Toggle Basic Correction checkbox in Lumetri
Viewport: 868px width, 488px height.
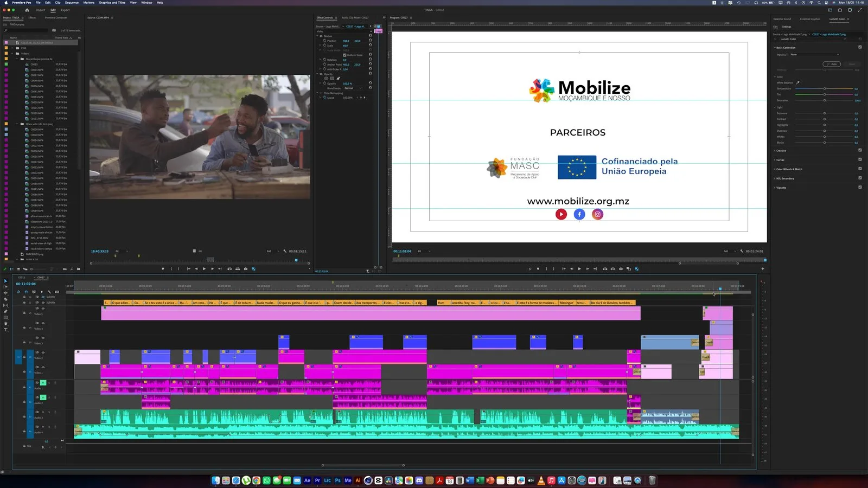(x=860, y=47)
